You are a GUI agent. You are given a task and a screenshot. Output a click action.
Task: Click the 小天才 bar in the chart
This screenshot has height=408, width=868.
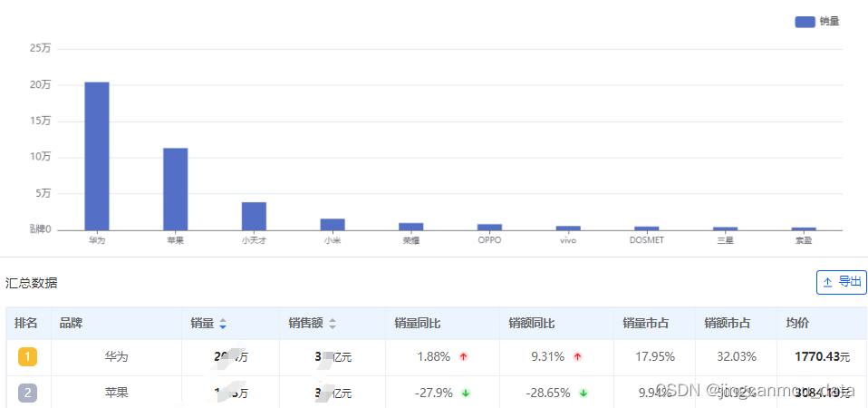[x=254, y=217]
